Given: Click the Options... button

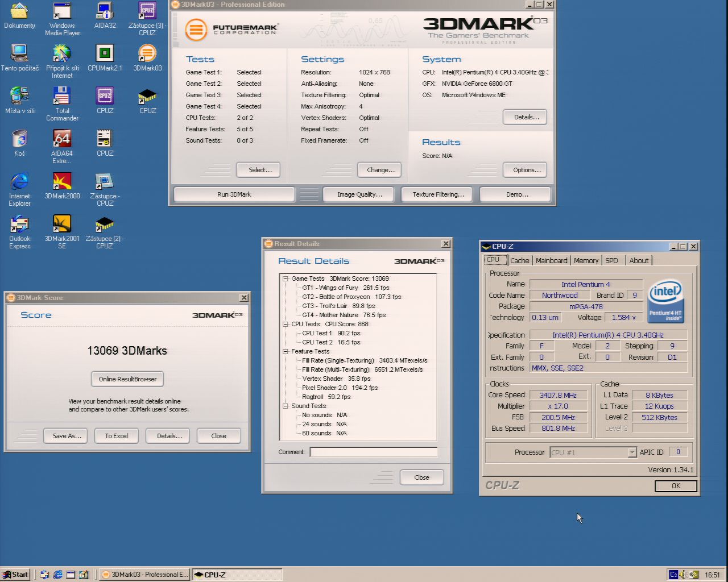Looking at the screenshot, I should tap(525, 170).
